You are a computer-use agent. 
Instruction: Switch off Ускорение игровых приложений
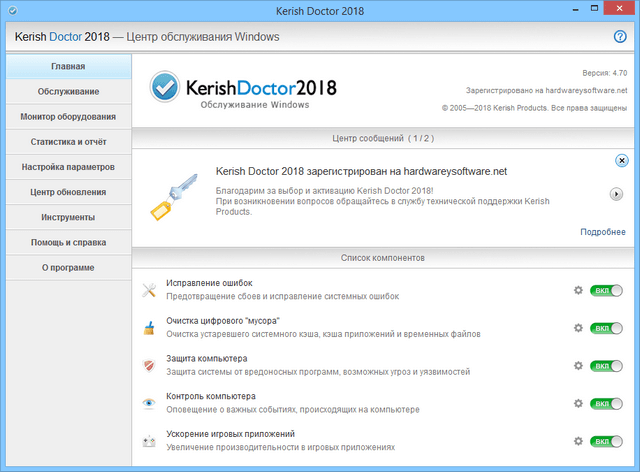(606, 441)
